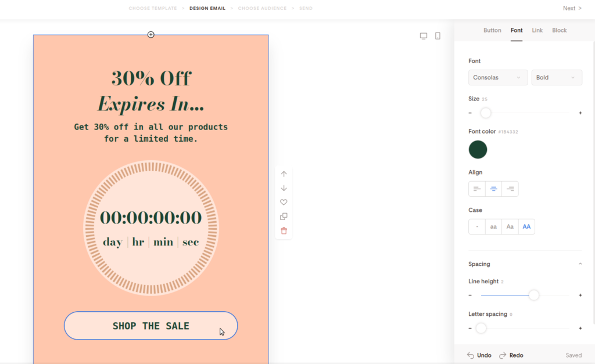Click the 'day | hr | min | sec' label
The width and height of the screenshot is (595, 364).
pyautogui.click(x=150, y=242)
